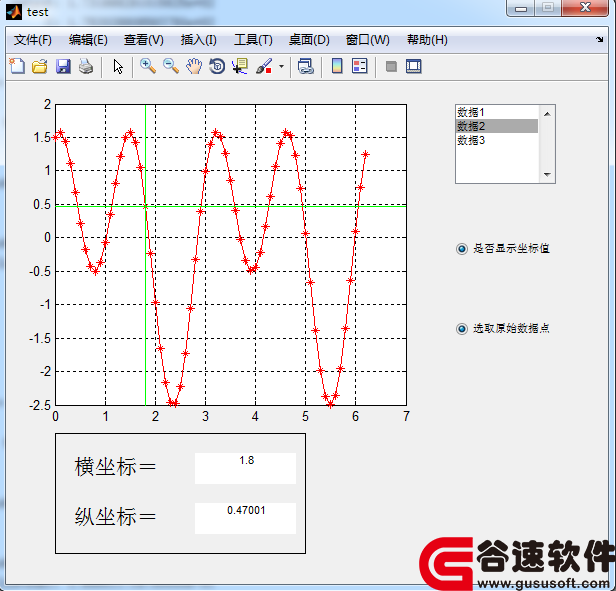616x591 pixels.
Task: Minimize the test figure window
Action: click(x=521, y=8)
